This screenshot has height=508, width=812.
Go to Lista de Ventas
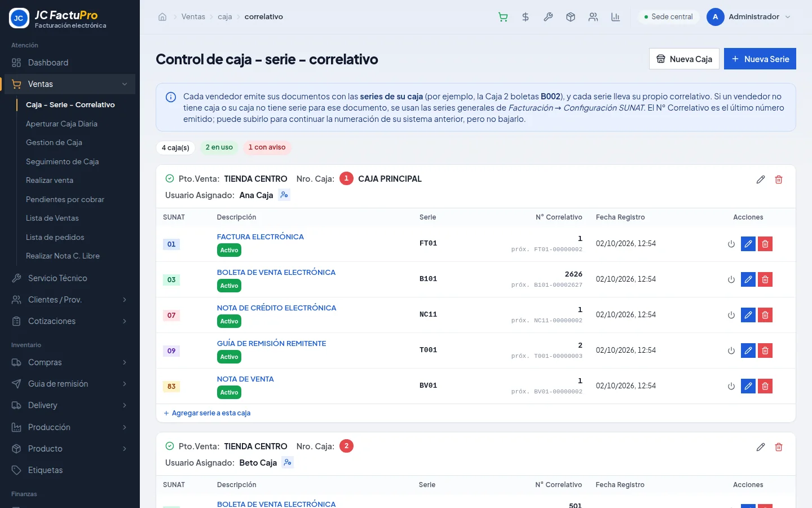click(x=52, y=218)
